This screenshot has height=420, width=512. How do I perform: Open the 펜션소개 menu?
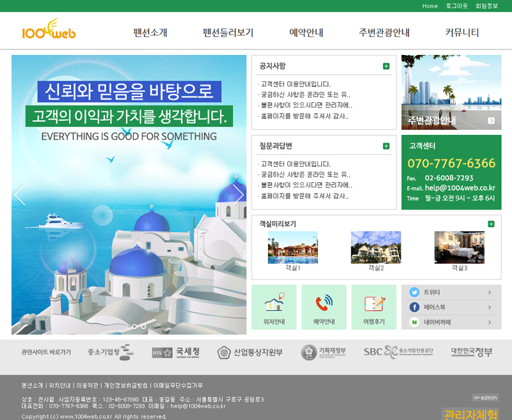(150, 33)
